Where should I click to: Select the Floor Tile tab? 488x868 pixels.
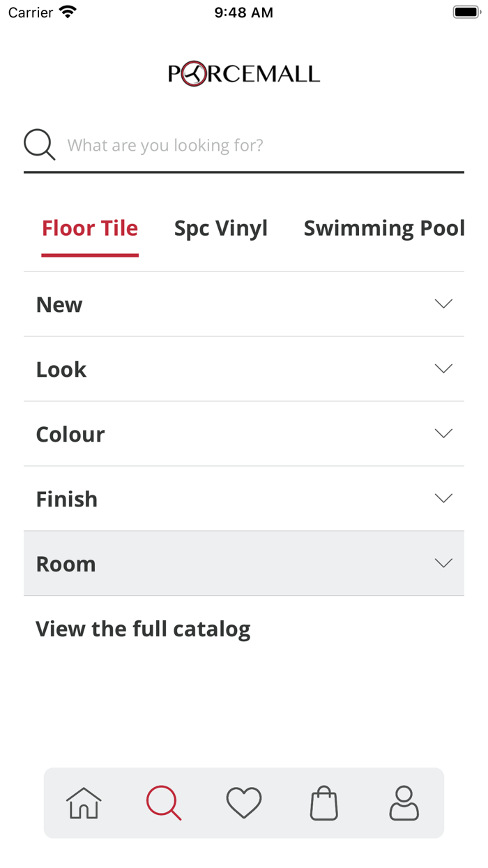pos(90,228)
